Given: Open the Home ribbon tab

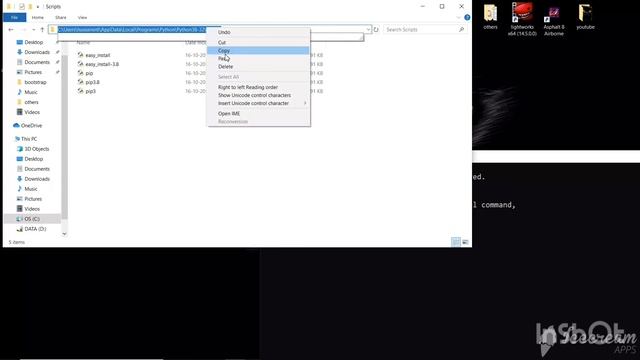Looking at the screenshot, I should click(38, 18).
